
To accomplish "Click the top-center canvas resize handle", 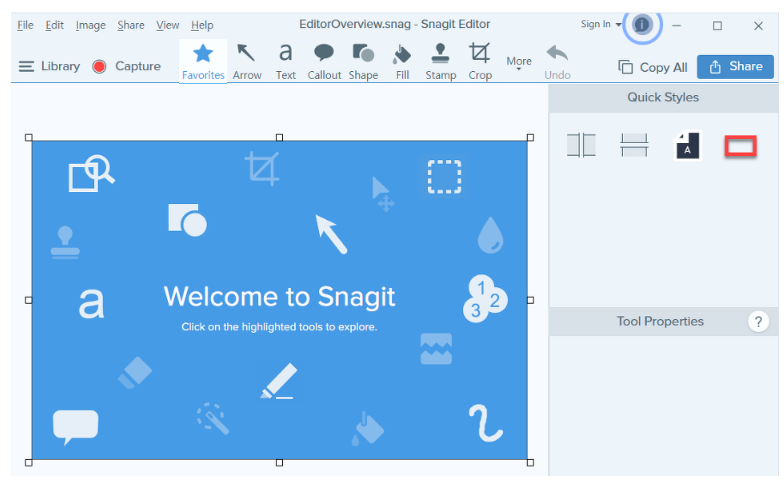I will pos(280,138).
